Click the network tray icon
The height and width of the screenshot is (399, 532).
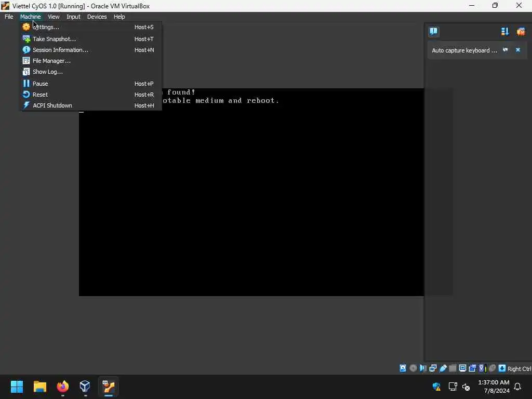pos(453,387)
